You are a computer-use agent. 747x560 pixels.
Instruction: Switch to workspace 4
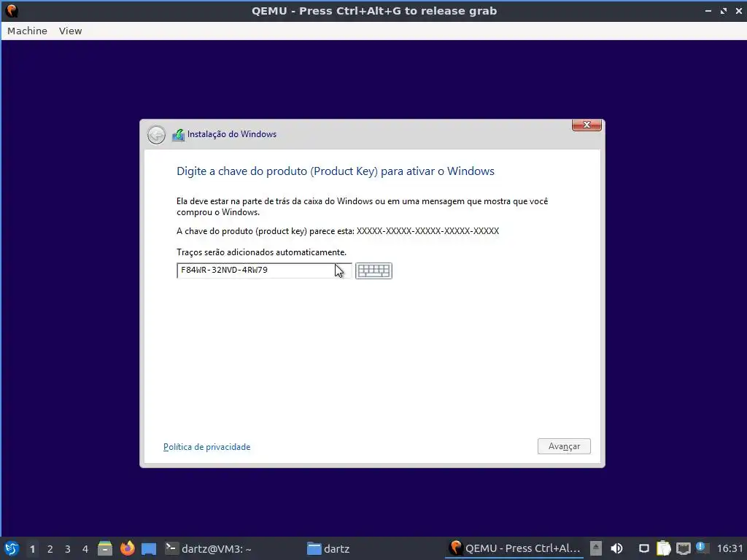pyautogui.click(x=85, y=549)
